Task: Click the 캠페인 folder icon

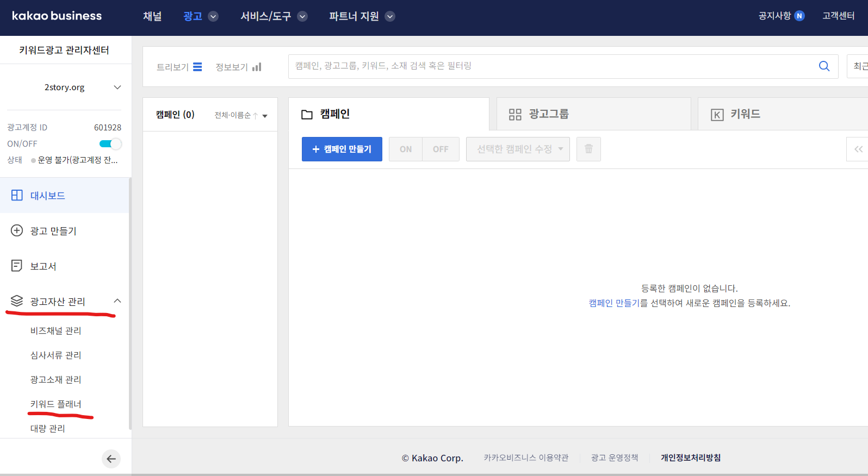Action: click(x=307, y=115)
